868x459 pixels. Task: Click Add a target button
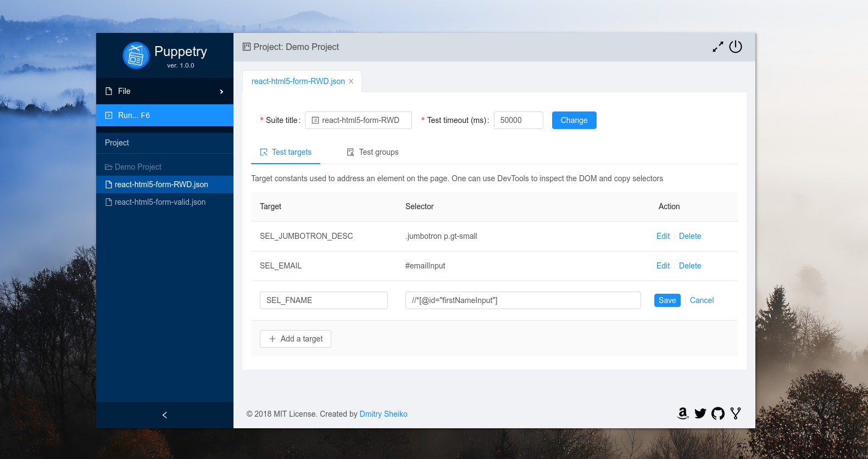(296, 339)
